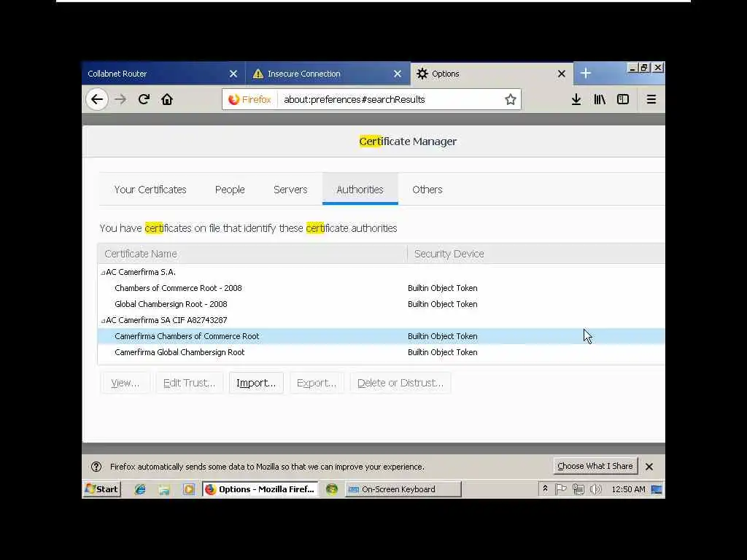Click the network tray icon
747x560 pixels.
pos(578,489)
